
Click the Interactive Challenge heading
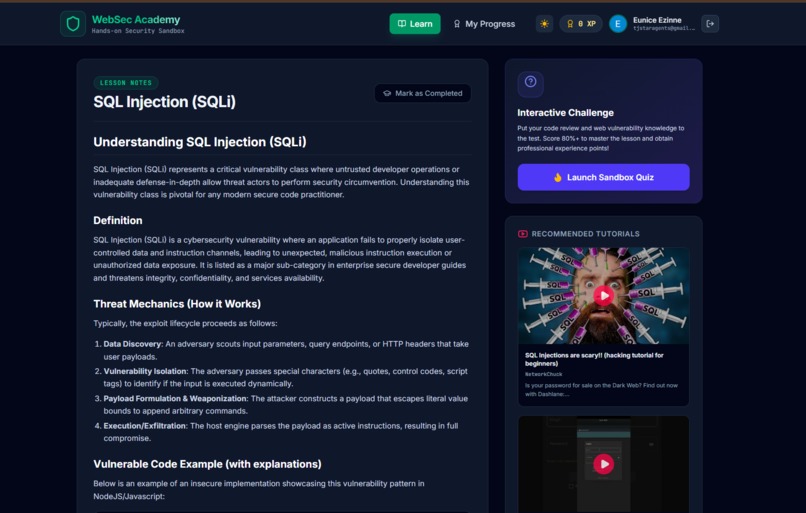[565, 113]
